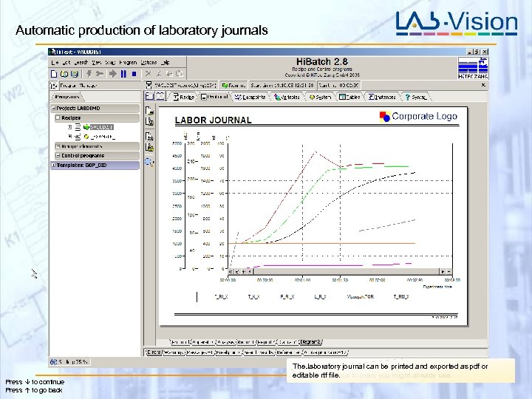Open the Edit menu
This screenshot has height=399, width=532.
[66, 62]
